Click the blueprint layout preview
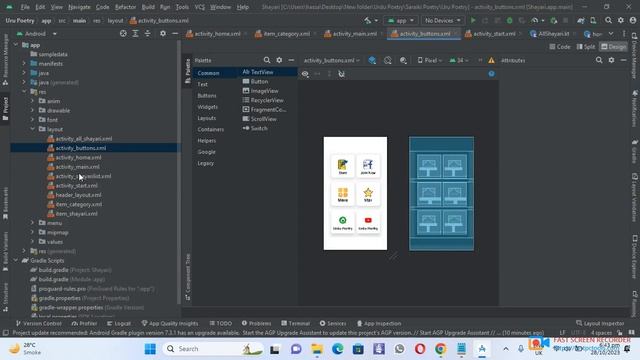The width and height of the screenshot is (640, 360). (442, 194)
